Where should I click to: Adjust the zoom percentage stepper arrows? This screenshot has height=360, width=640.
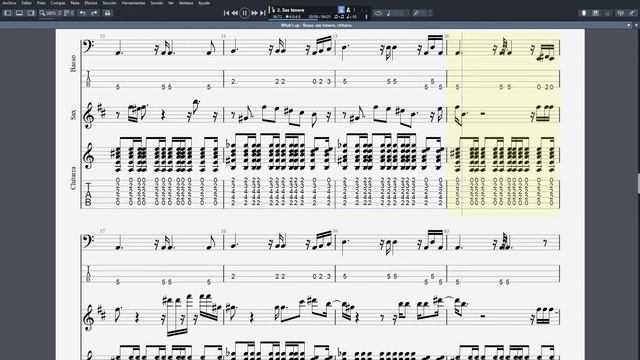pyautogui.click(x=60, y=13)
